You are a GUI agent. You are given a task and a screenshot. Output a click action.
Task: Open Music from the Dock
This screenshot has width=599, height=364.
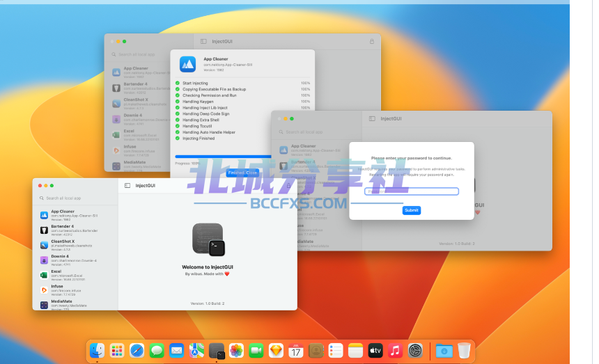pyautogui.click(x=396, y=350)
